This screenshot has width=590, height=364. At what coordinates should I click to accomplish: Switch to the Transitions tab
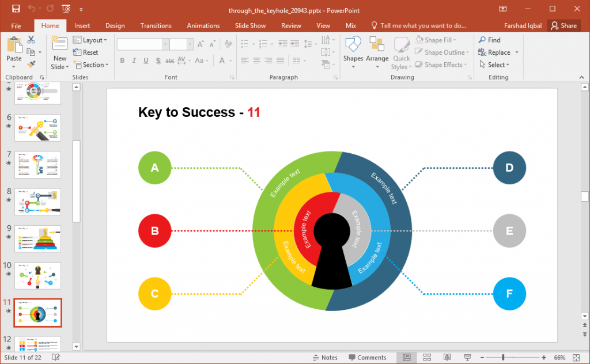pos(156,25)
